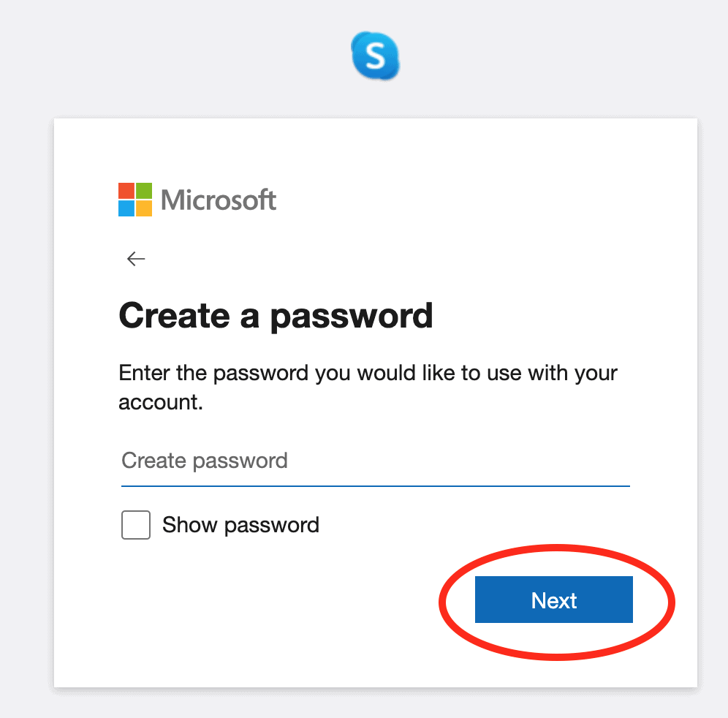This screenshot has width=728, height=718.
Task: Enable the Show password checkbox
Action: [x=136, y=525]
